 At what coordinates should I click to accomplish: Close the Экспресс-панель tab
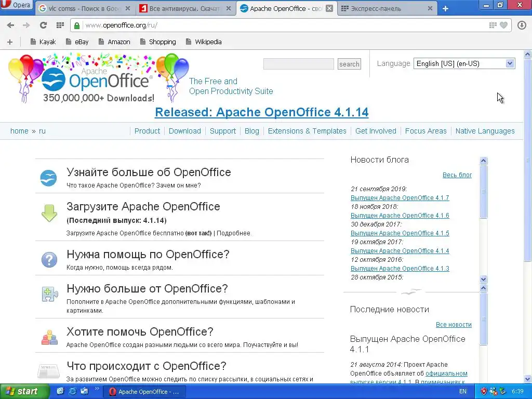(430, 8)
